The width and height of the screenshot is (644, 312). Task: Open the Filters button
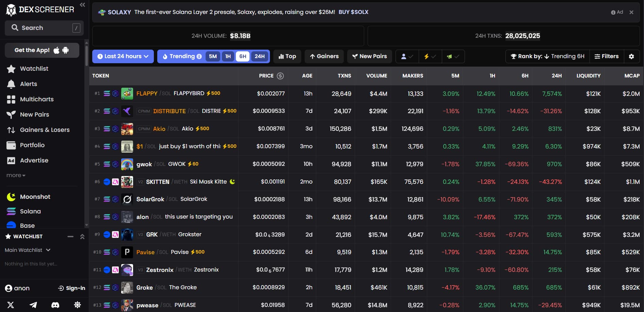pyautogui.click(x=607, y=56)
